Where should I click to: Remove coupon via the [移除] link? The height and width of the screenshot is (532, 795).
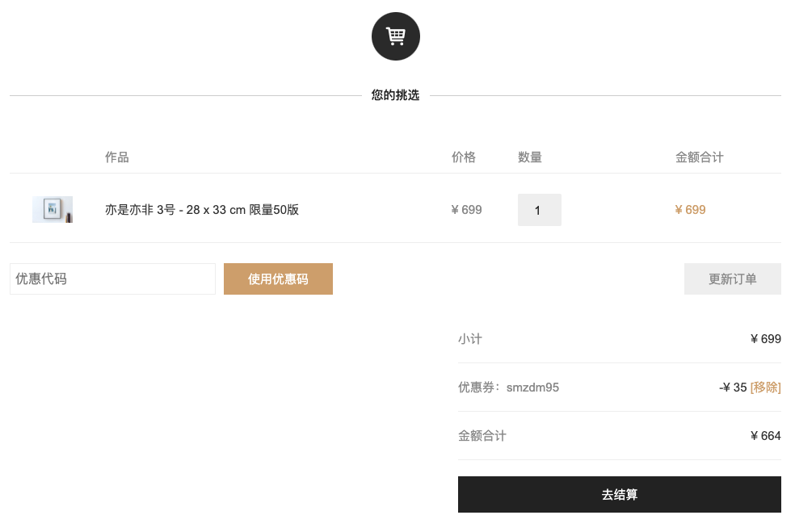(x=766, y=387)
